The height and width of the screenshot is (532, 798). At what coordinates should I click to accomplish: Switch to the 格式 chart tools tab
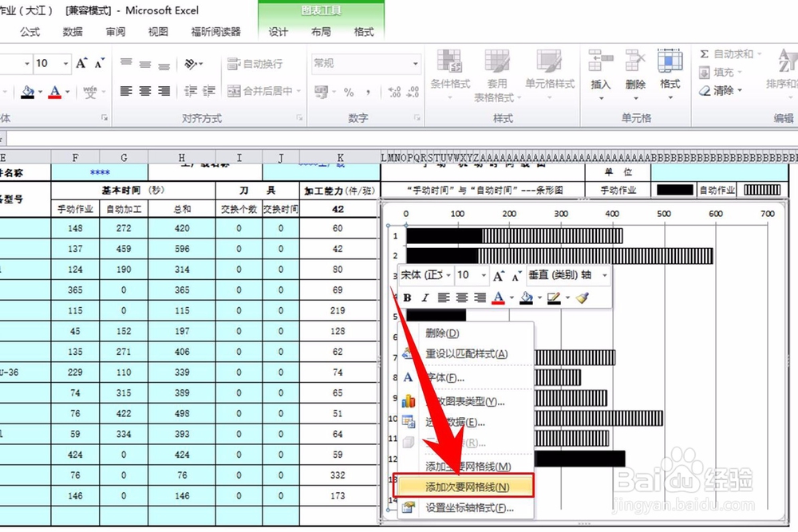[364, 33]
